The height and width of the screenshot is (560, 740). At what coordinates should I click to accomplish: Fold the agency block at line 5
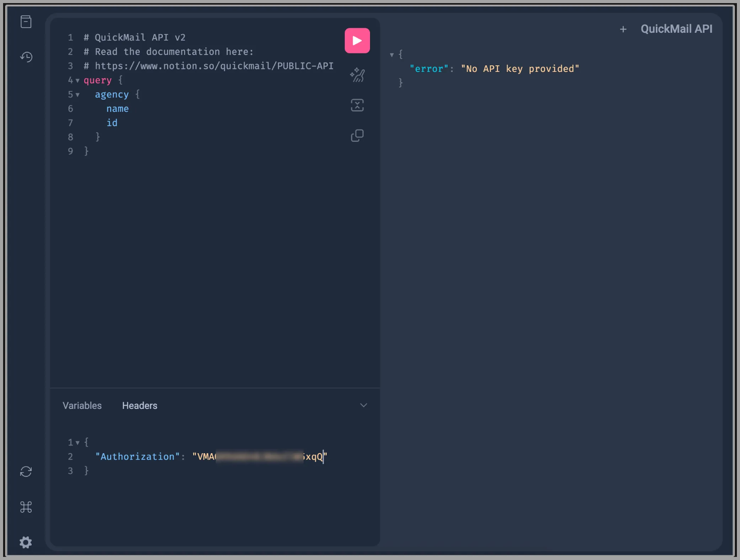click(78, 95)
